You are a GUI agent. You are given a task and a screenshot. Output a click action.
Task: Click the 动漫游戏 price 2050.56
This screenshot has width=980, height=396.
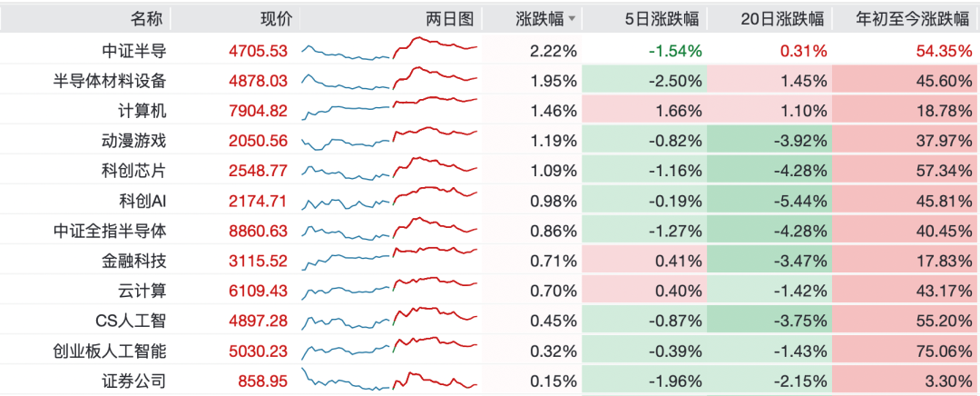259,141
